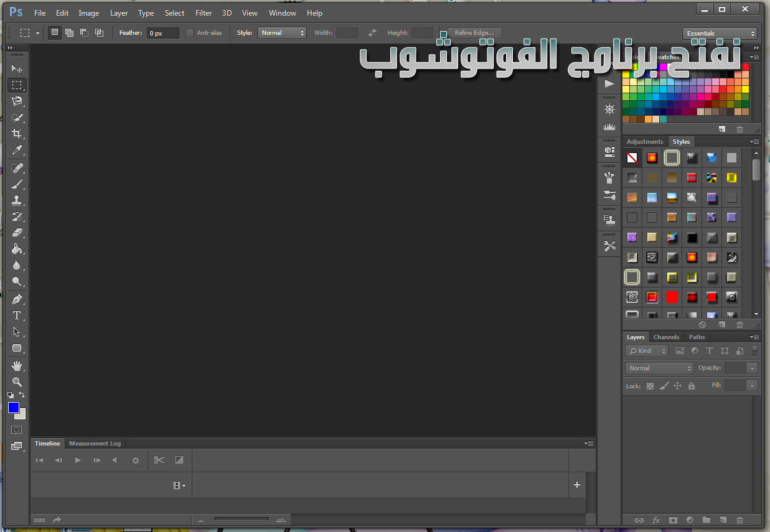Select the Pen tool
The height and width of the screenshot is (532, 770).
pos(17,299)
